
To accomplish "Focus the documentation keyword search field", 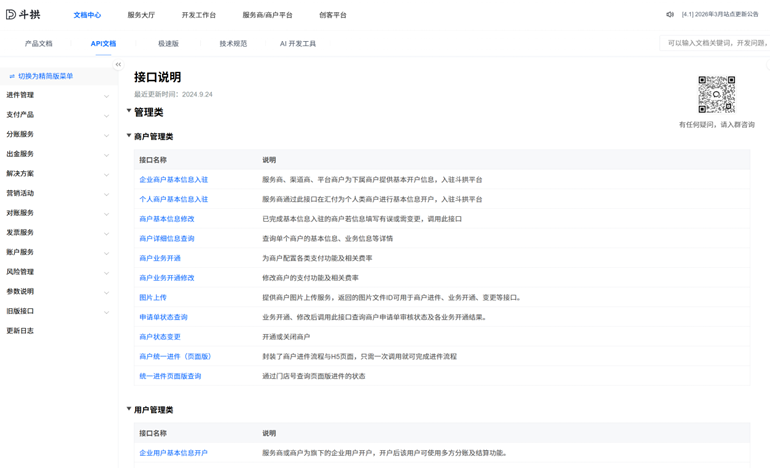I will click(x=715, y=43).
